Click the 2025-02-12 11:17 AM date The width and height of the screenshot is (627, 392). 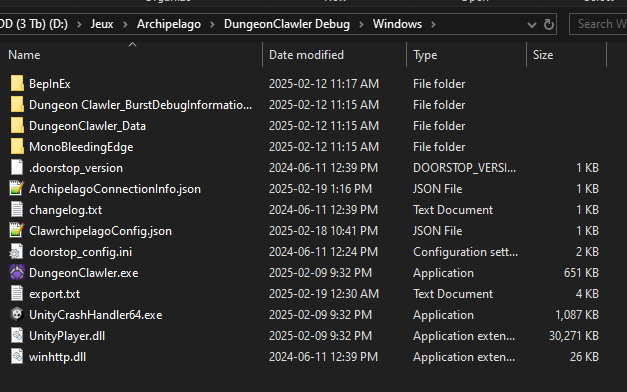point(323,84)
